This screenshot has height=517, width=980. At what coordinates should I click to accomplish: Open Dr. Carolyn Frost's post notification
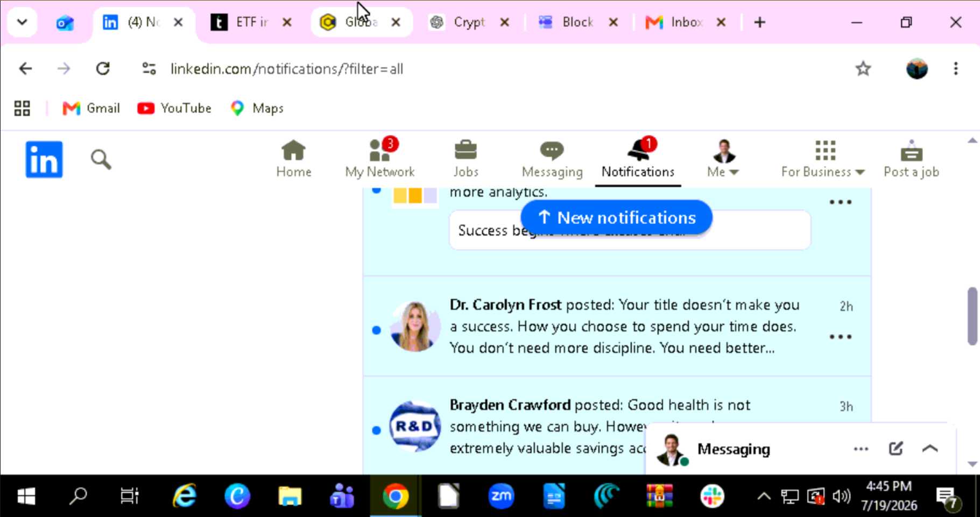click(x=617, y=327)
